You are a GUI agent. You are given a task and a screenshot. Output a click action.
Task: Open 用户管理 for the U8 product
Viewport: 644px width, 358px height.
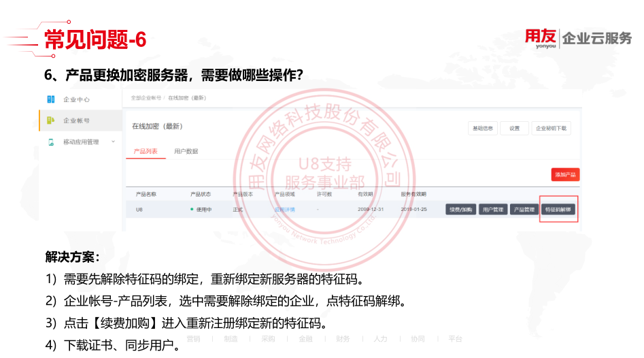pos(493,210)
